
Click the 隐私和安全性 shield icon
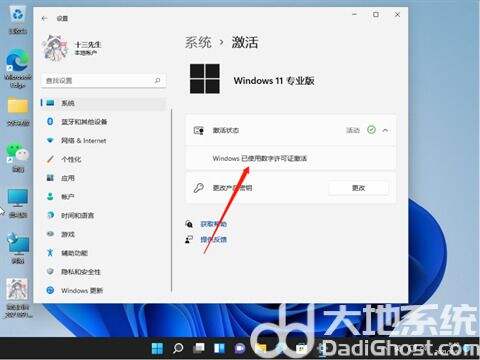point(50,271)
